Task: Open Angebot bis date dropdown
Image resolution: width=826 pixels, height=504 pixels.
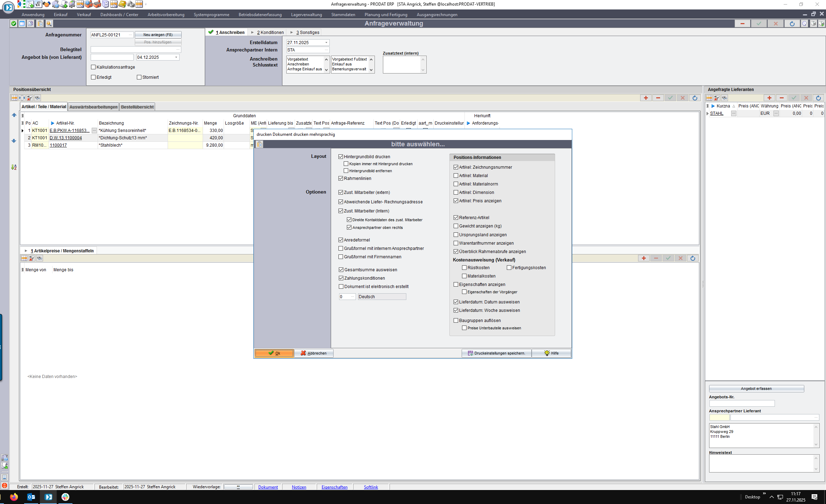Action: tap(176, 57)
